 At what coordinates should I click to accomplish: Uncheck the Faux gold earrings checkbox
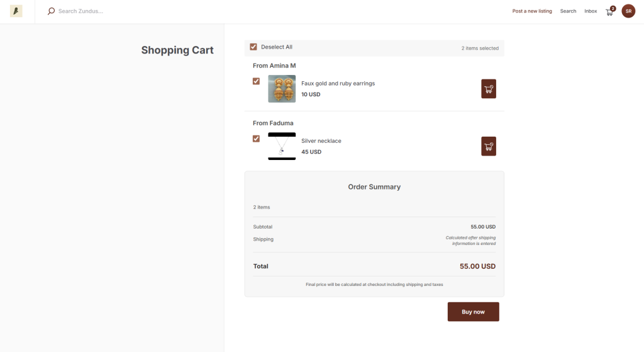coord(256,81)
